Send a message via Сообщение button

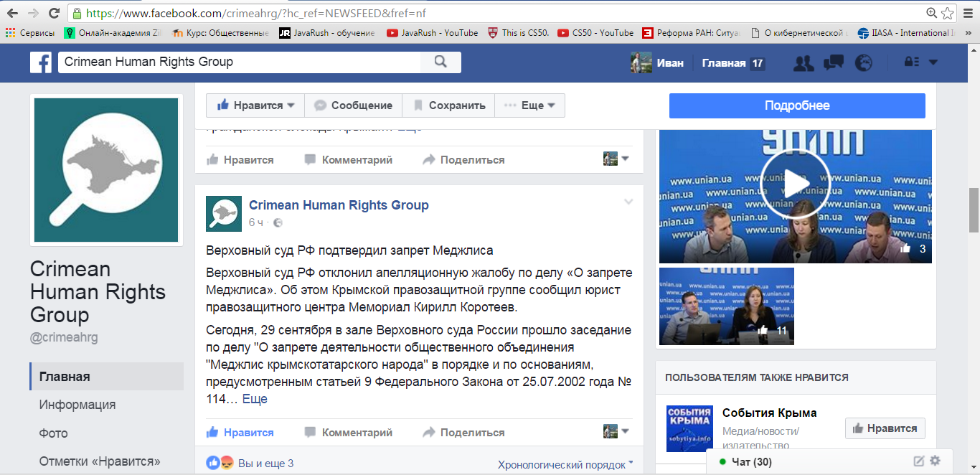[354, 105]
